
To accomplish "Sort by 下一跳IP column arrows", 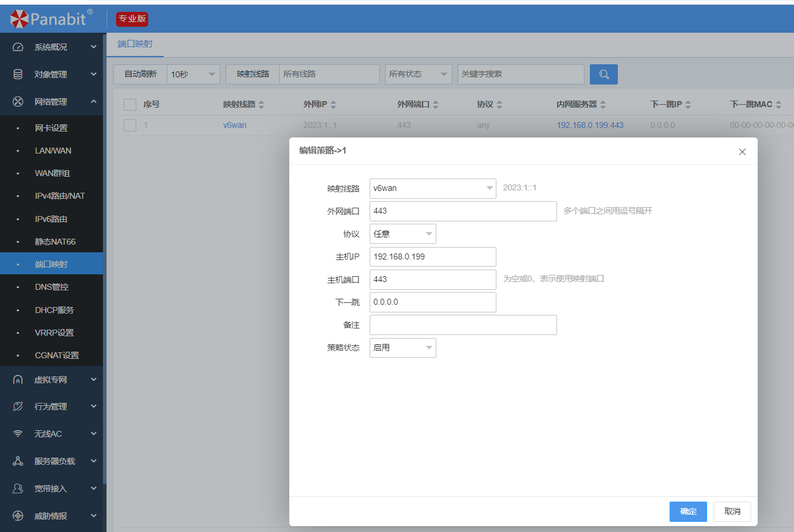I will tap(688, 105).
